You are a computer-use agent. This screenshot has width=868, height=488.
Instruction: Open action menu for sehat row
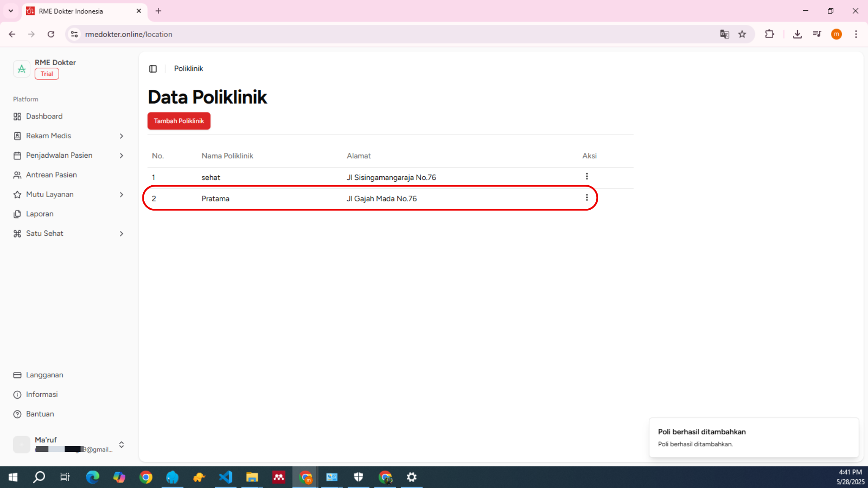coord(587,176)
